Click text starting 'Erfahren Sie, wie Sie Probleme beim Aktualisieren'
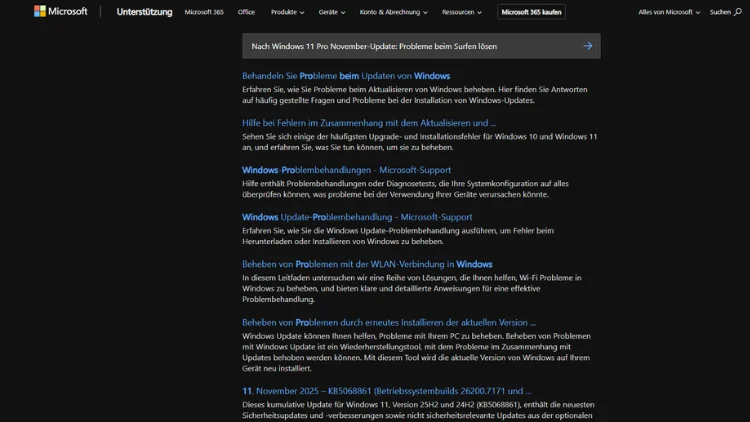 pos(415,95)
